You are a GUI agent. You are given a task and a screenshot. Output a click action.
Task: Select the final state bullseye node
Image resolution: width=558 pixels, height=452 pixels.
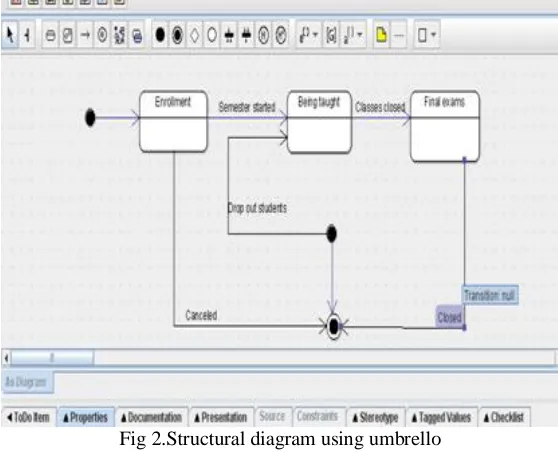(x=333, y=326)
